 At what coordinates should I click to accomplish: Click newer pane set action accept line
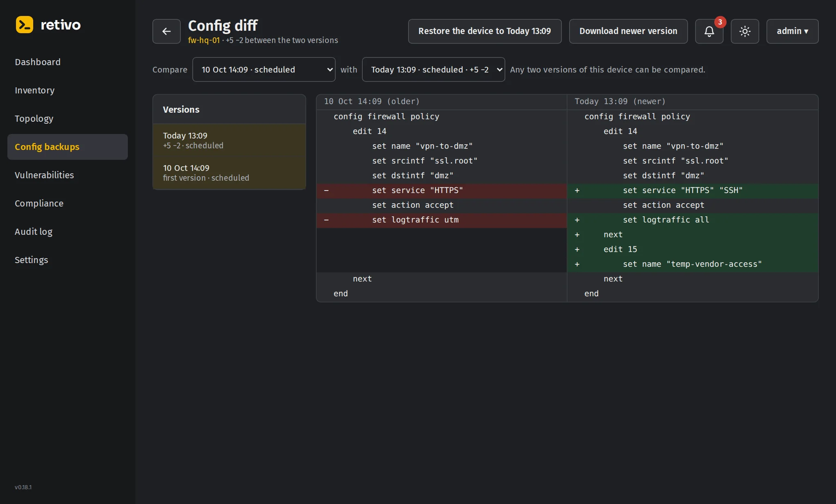pyautogui.click(x=693, y=205)
